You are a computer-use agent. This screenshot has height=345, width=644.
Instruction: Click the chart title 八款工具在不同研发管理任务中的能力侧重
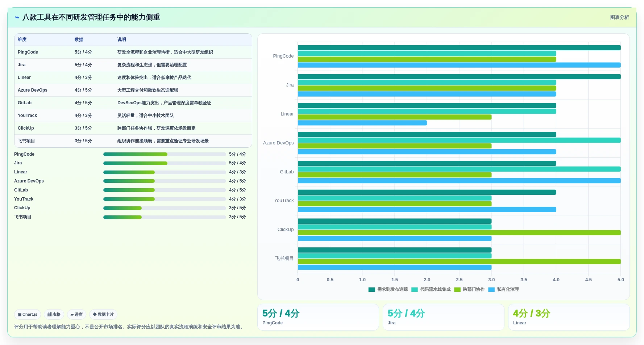pos(91,17)
